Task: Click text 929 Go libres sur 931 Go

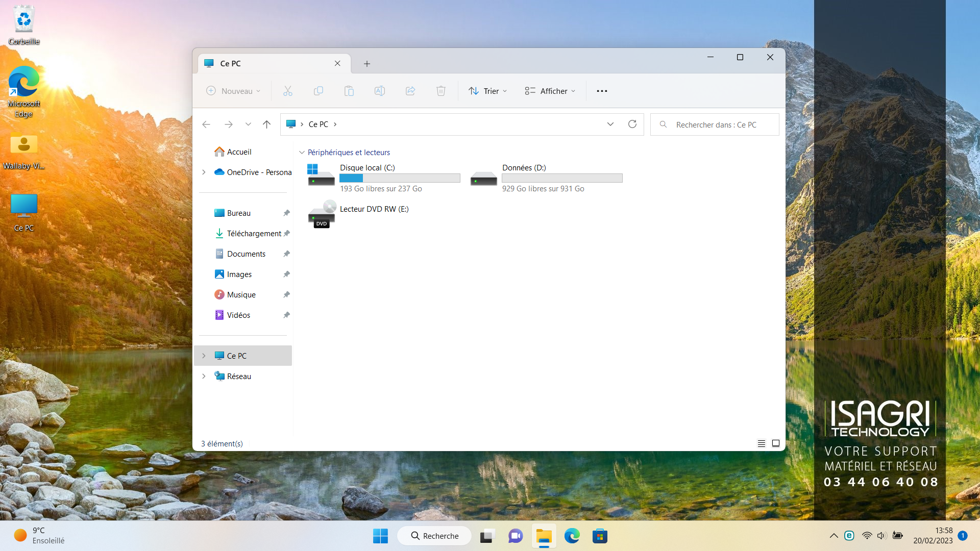Action: tap(543, 189)
